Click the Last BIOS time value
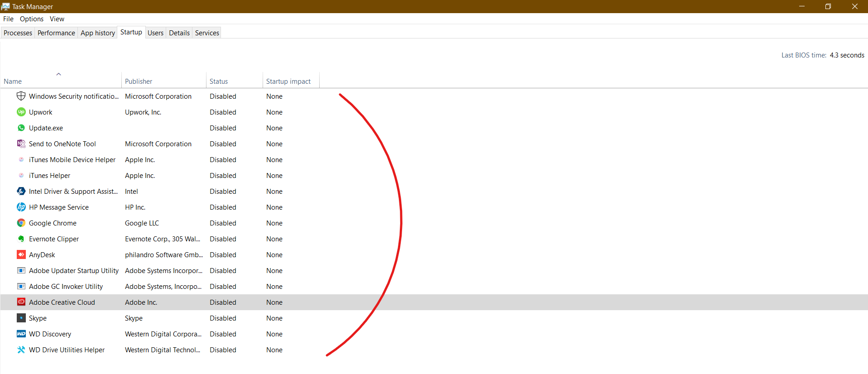The image size is (868, 374). click(x=847, y=55)
